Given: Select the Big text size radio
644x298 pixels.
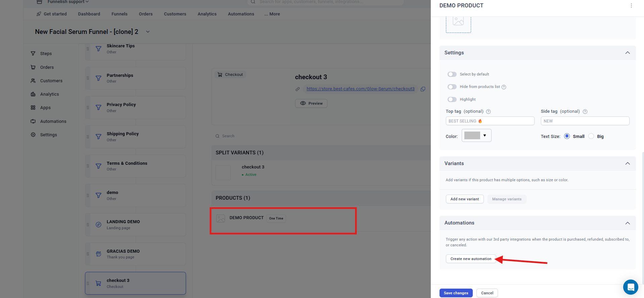Looking at the screenshot, I should coord(591,136).
